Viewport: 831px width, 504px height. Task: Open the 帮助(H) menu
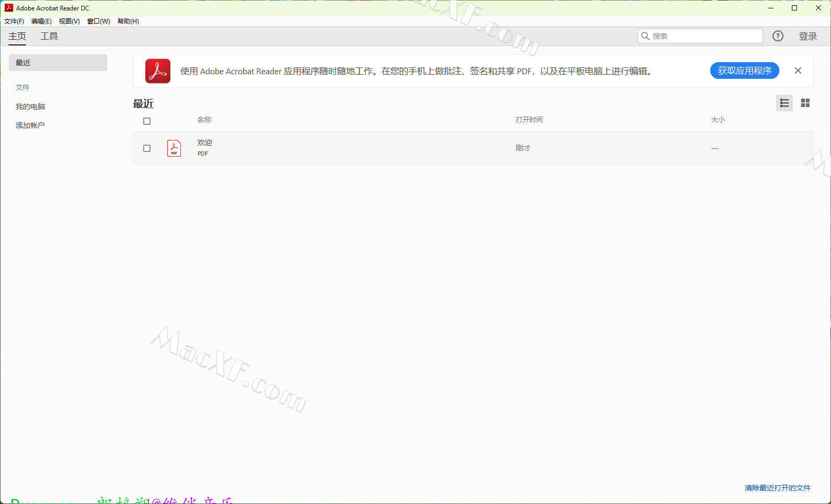(128, 21)
